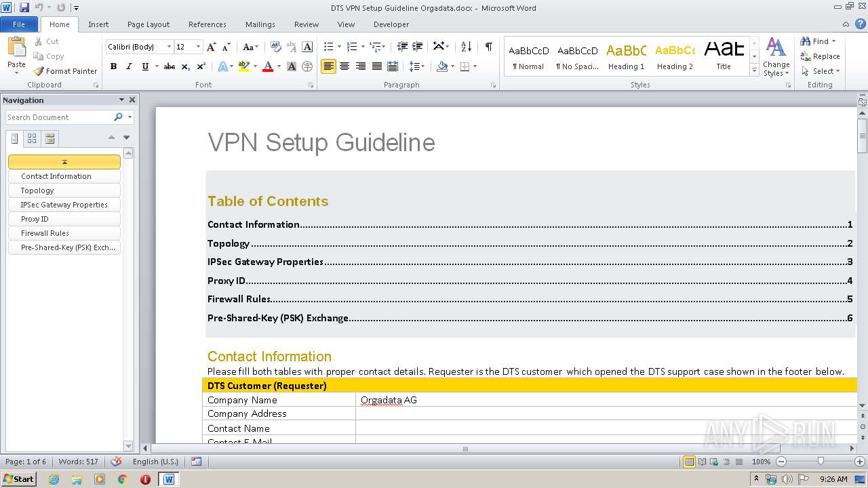Apply subscript formatting
This screenshot has height=488, width=868.
tap(186, 66)
